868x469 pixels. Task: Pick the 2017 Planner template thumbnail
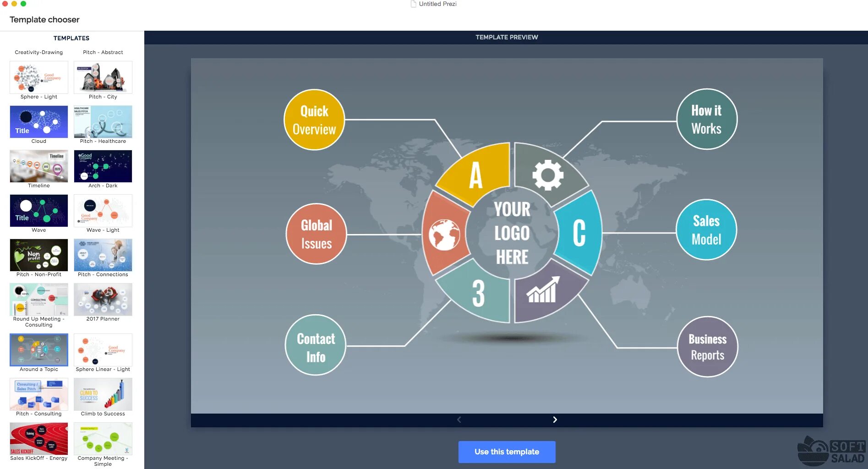[103, 300]
